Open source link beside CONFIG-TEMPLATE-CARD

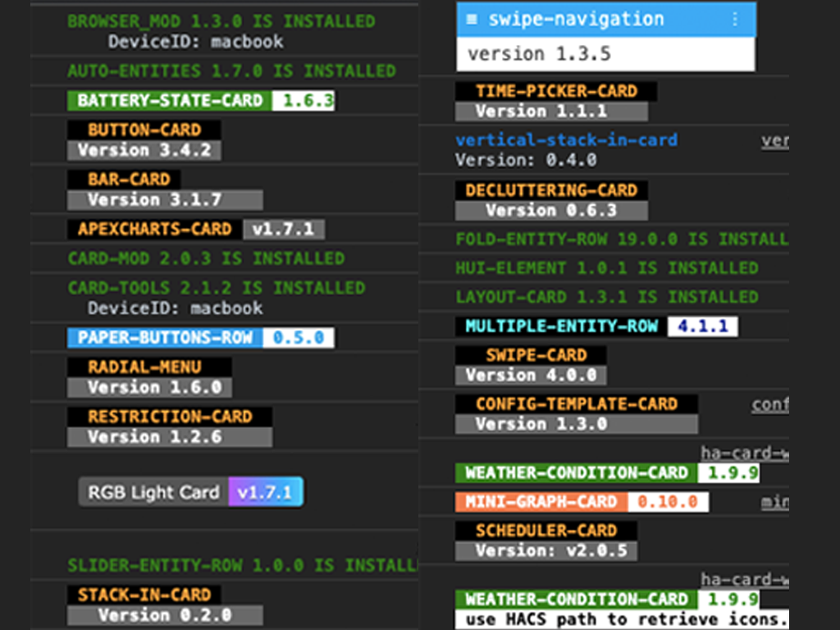coord(770,404)
